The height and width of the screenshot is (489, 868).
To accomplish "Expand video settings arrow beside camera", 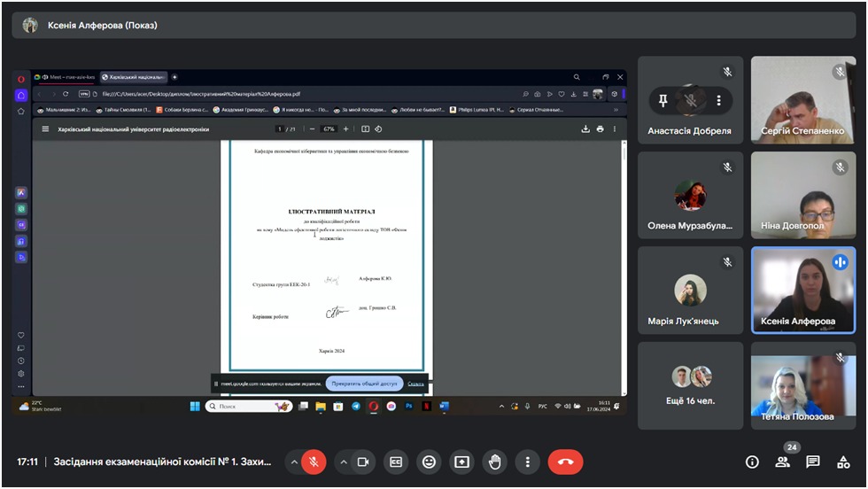I will click(343, 462).
